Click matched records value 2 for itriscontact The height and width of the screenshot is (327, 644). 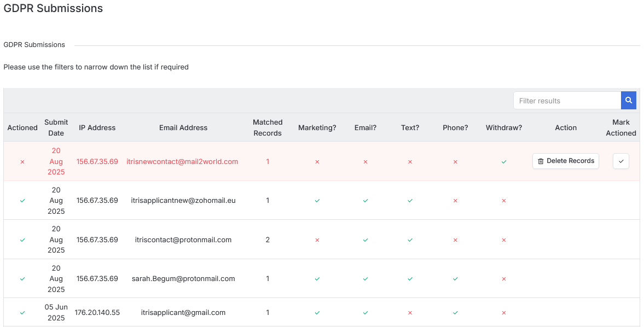coord(268,240)
